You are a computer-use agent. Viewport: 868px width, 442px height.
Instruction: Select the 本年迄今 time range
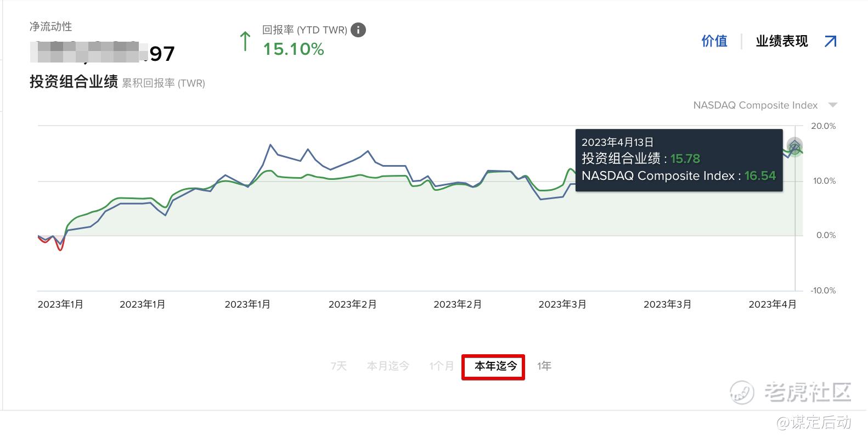point(495,366)
